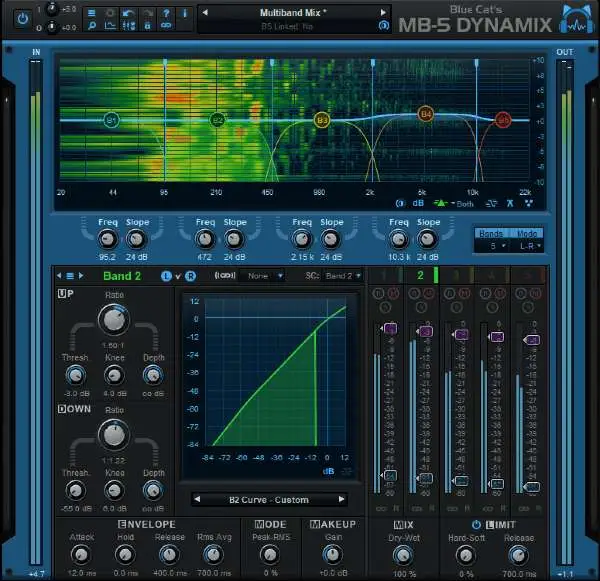The width and height of the screenshot is (600, 581).
Task: Click the B4 band node on spectrum
Action: pyautogui.click(x=425, y=115)
